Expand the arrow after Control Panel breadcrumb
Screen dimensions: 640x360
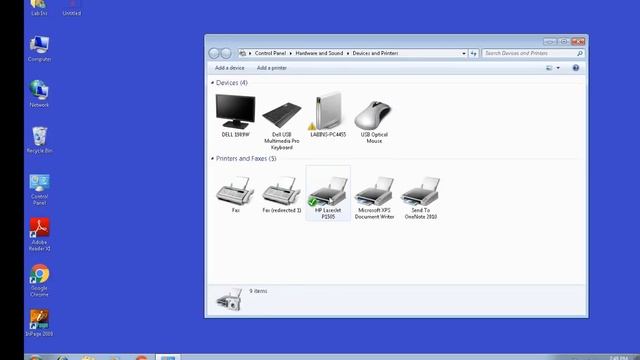click(291, 53)
